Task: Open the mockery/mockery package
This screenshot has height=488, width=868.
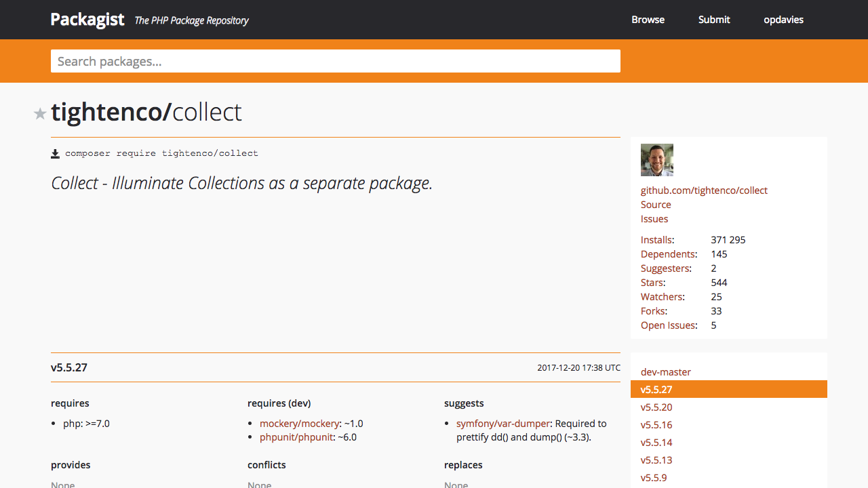Action: 299,424
